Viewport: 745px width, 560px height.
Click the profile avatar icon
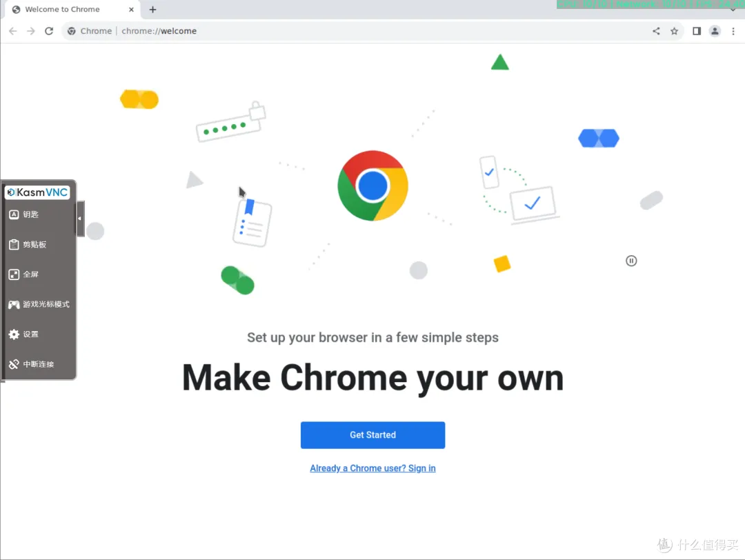pyautogui.click(x=715, y=31)
